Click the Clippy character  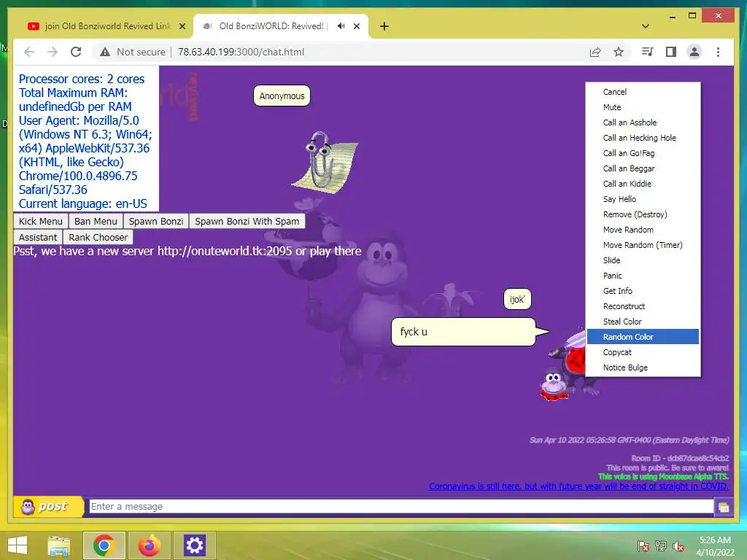tap(324, 163)
